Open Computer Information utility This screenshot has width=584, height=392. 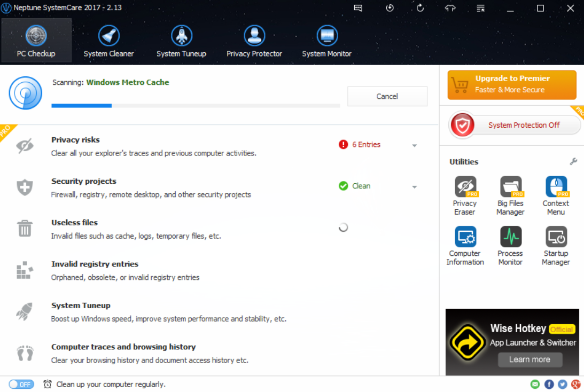[x=465, y=246]
